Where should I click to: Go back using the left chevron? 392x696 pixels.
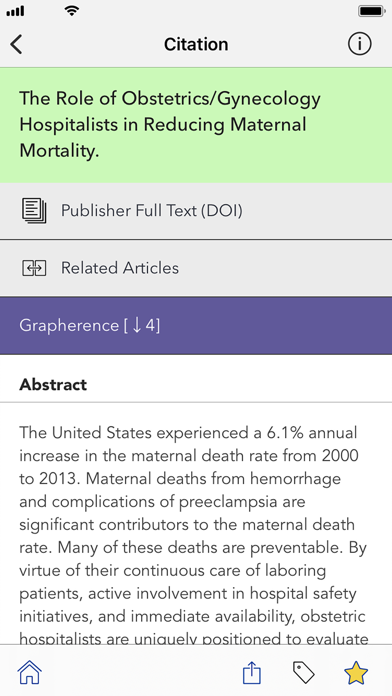point(16,44)
